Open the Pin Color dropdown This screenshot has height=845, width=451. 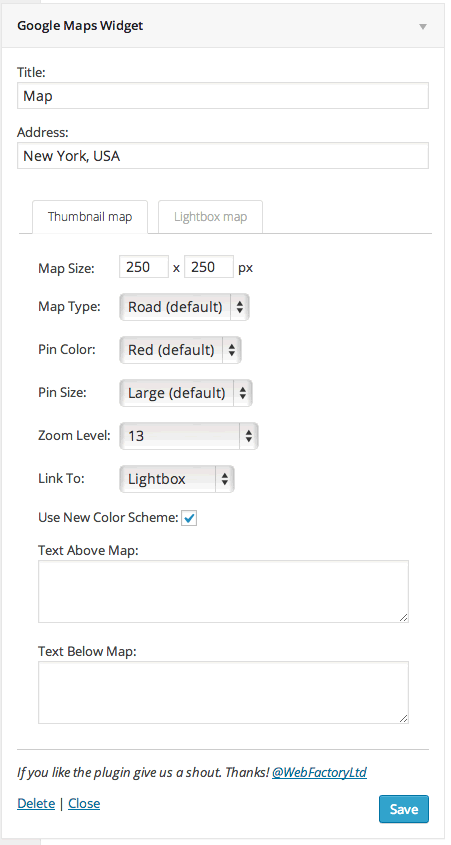click(180, 350)
